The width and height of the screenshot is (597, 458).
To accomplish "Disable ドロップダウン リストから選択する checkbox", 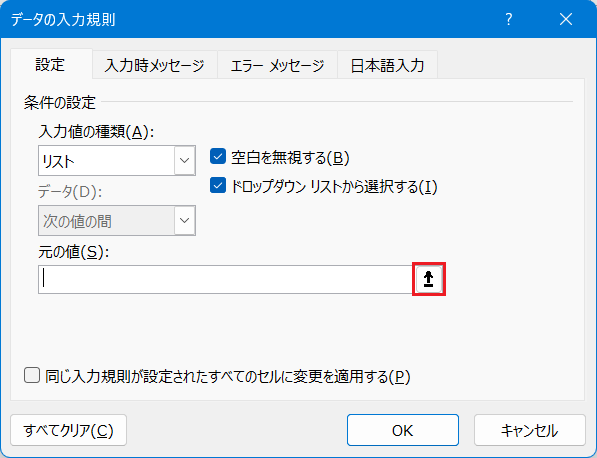I will click(x=218, y=185).
